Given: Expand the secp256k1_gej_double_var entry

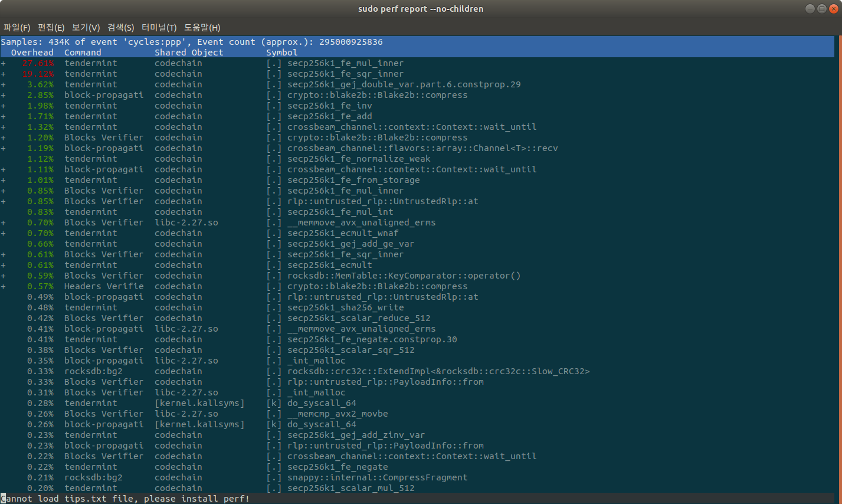Looking at the screenshot, I should pos(4,84).
